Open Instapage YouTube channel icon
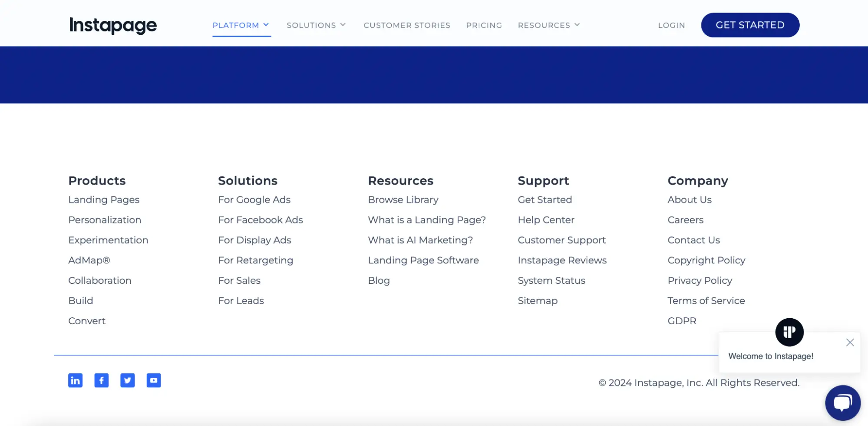 pos(153,380)
